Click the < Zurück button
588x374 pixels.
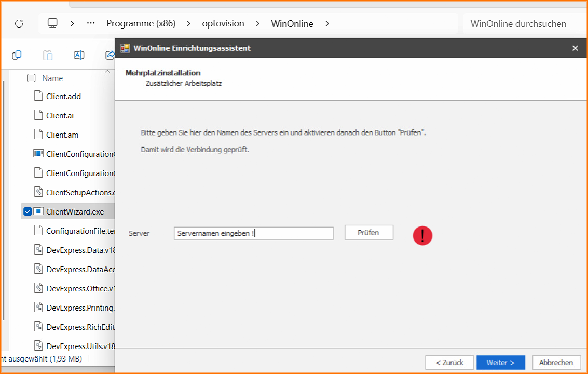tap(449, 363)
